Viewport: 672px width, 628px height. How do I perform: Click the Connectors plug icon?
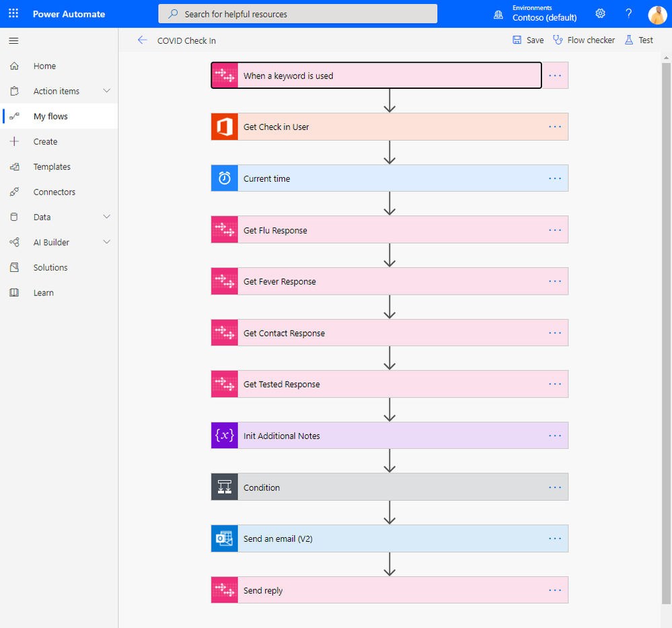pyautogui.click(x=14, y=192)
